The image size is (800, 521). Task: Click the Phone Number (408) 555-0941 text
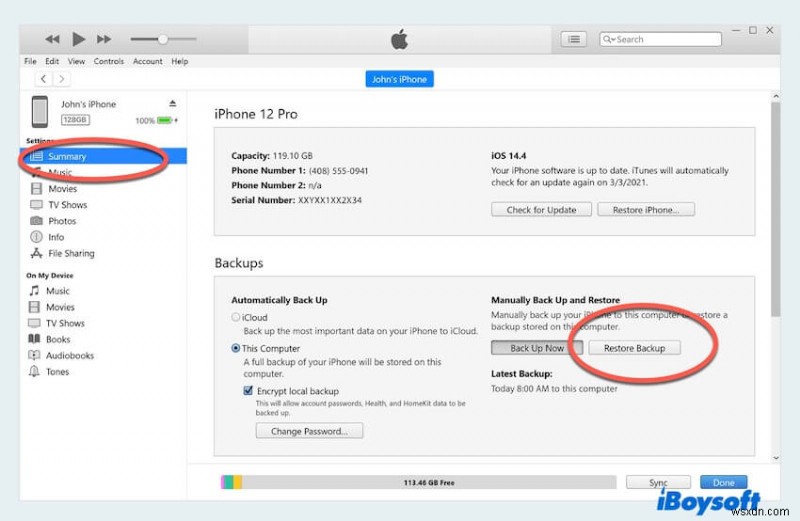(x=338, y=171)
